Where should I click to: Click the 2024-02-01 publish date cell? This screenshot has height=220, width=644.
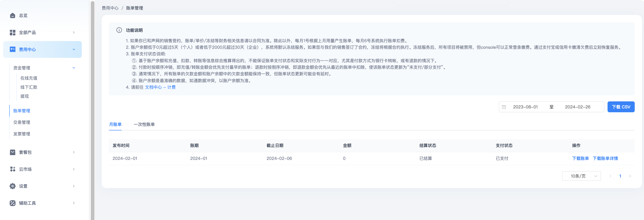[125, 159]
